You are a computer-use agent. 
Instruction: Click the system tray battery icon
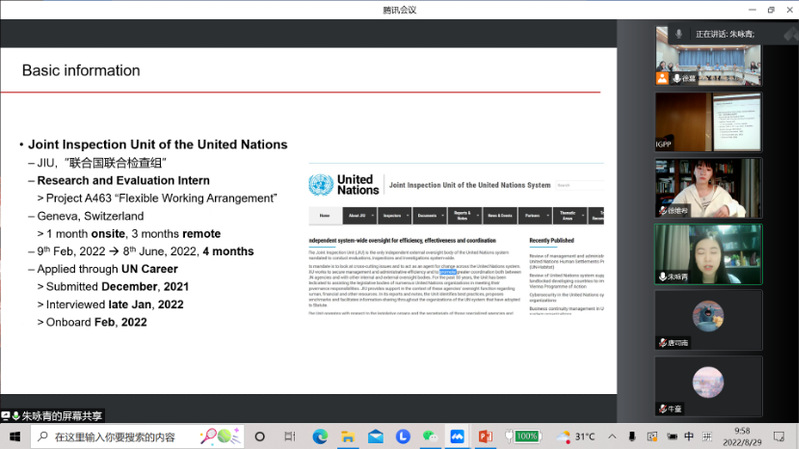672,437
